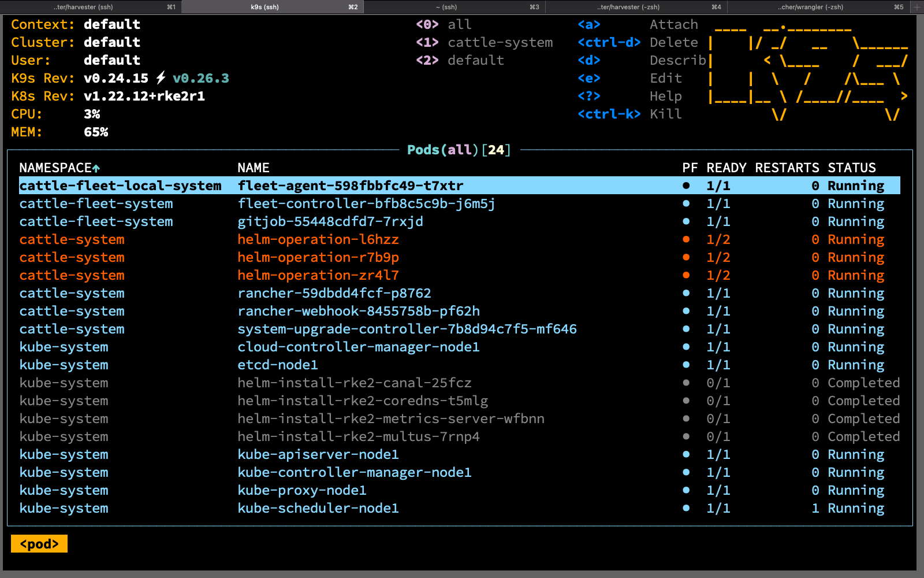
Task: Select the etcd-node1 pod name
Action: [278, 365]
